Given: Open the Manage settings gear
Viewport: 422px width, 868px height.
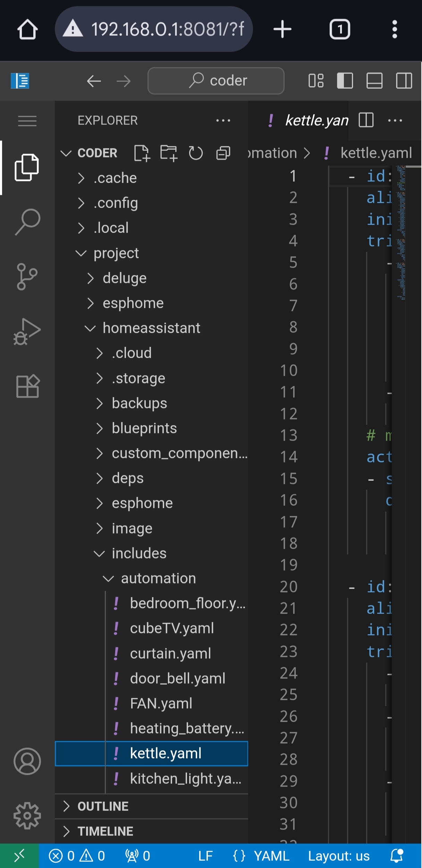Looking at the screenshot, I should pos(27,815).
